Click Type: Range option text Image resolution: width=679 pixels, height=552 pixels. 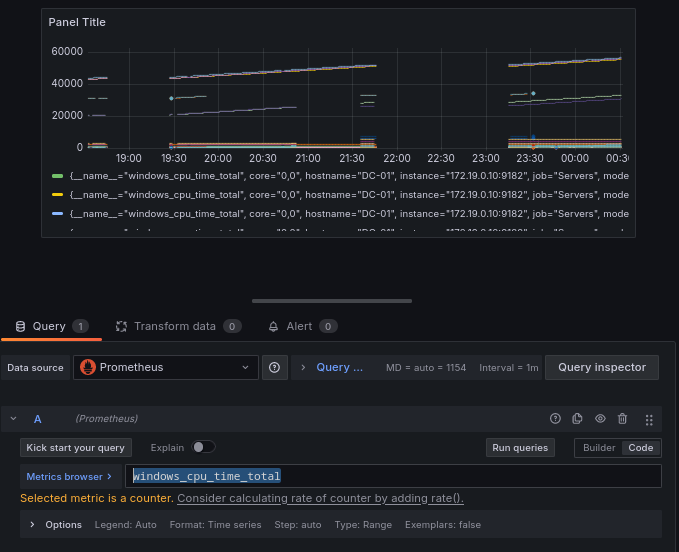pos(363,525)
